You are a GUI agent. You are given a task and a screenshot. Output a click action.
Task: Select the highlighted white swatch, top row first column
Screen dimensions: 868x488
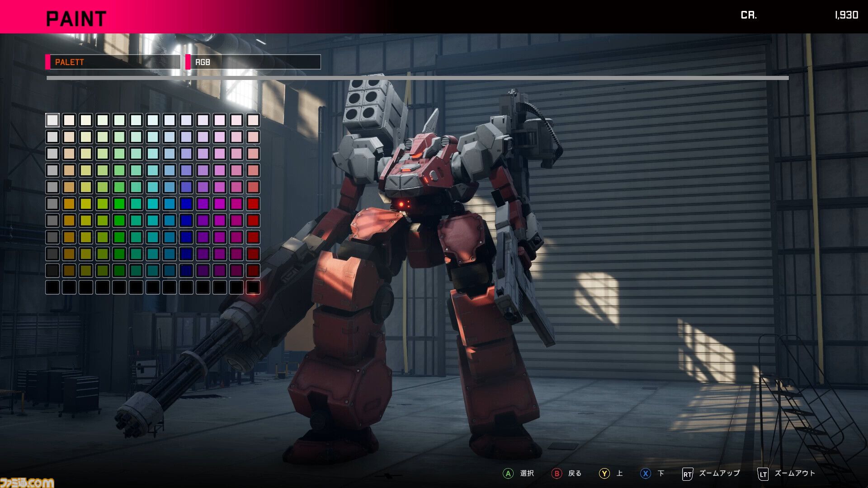[52, 120]
